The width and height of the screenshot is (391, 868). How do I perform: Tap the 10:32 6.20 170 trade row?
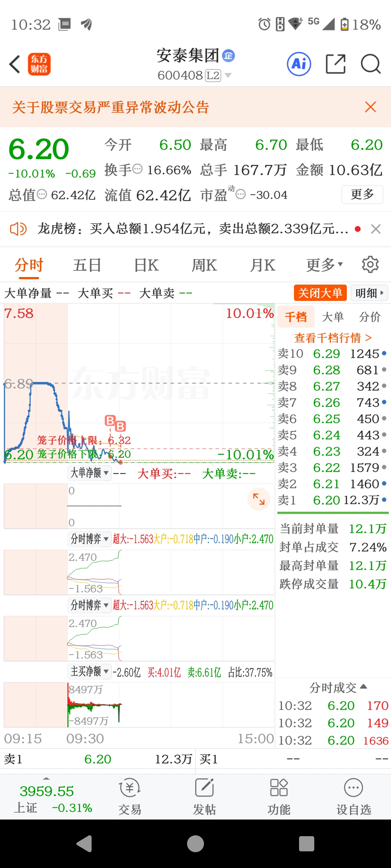pyautogui.click(x=333, y=705)
